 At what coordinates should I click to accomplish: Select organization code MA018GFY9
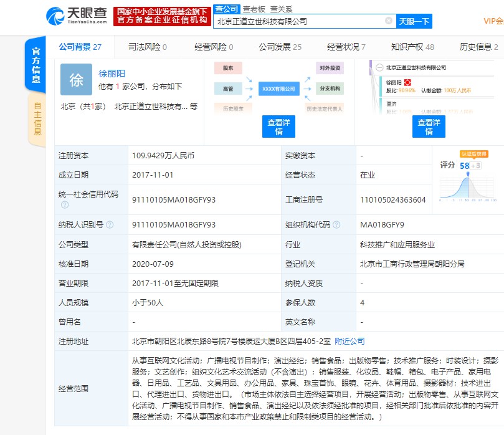click(x=382, y=225)
